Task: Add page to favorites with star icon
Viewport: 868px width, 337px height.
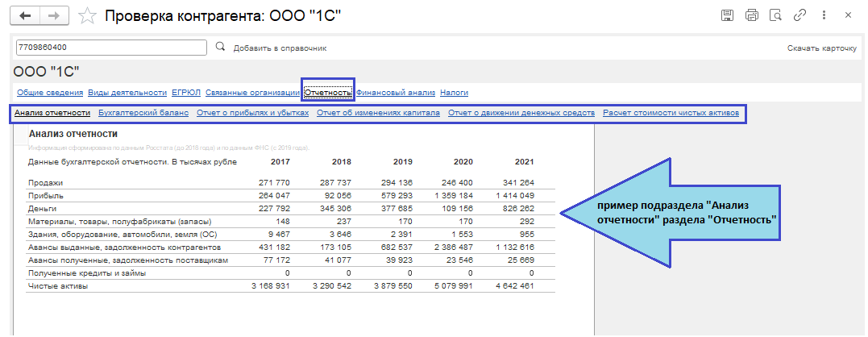Action: tap(87, 15)
